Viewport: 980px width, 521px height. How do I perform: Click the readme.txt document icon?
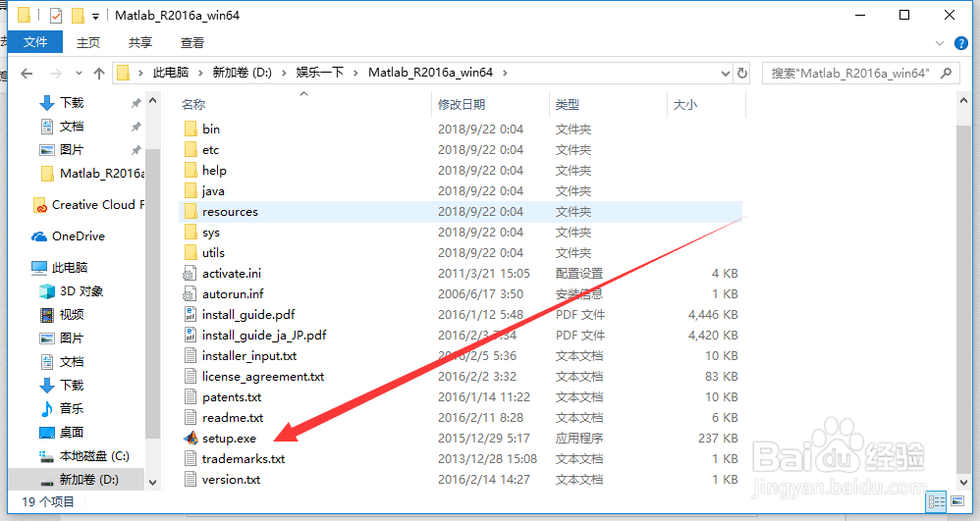pyautogui.click(x=190, y=418)
